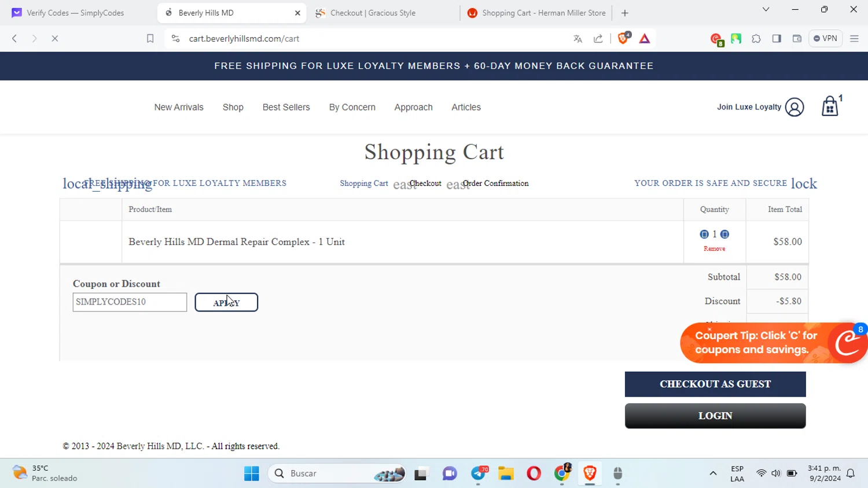Screen dimensions: 868x488
Task: Open the red extension with badge 8
Action: (716, 39)
